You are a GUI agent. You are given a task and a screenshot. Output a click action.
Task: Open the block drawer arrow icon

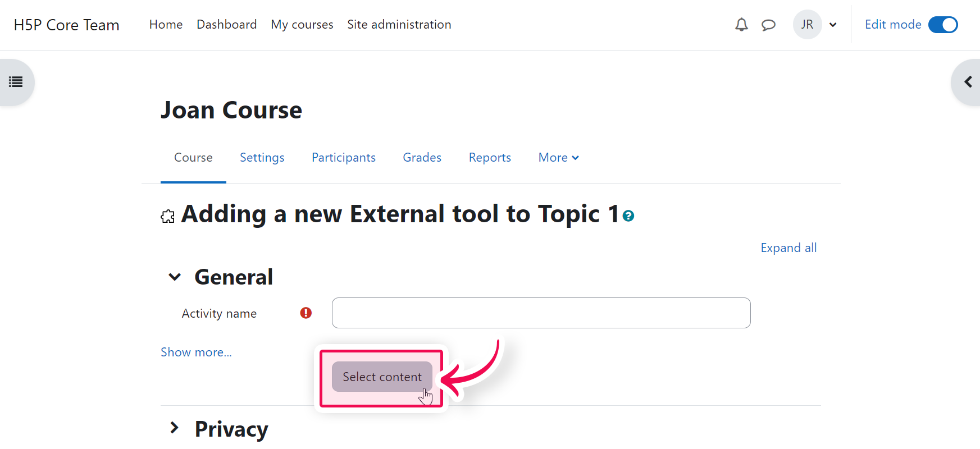click(x=968, y=82)
